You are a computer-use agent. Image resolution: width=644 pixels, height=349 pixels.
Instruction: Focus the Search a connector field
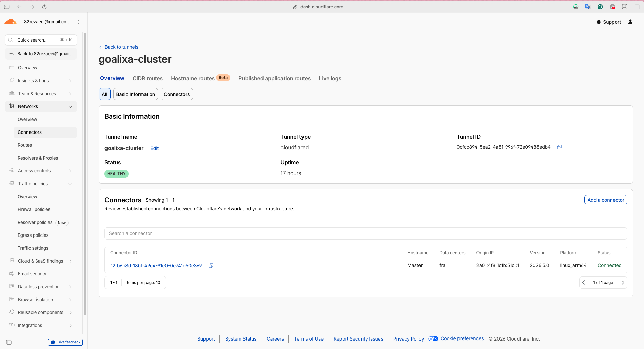coord(366,233)
